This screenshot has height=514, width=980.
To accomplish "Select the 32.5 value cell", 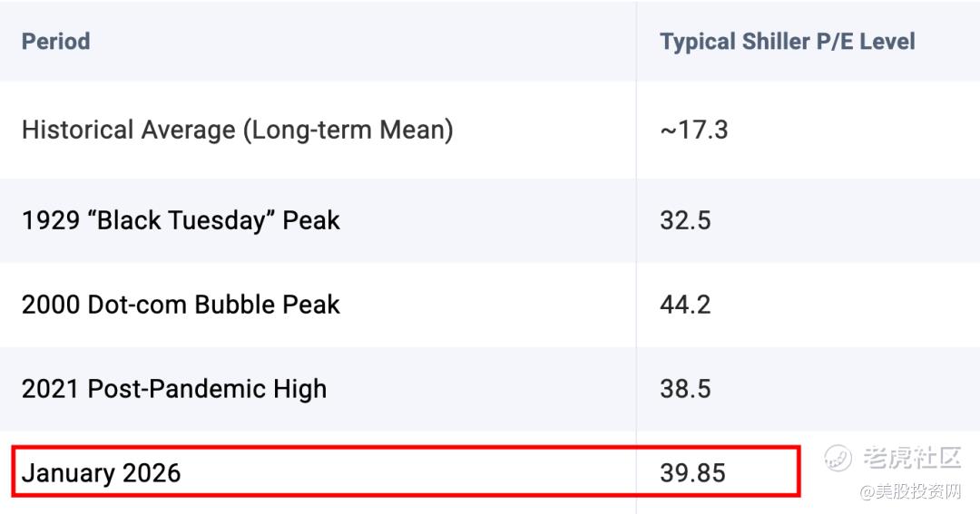I will point(685,220).
